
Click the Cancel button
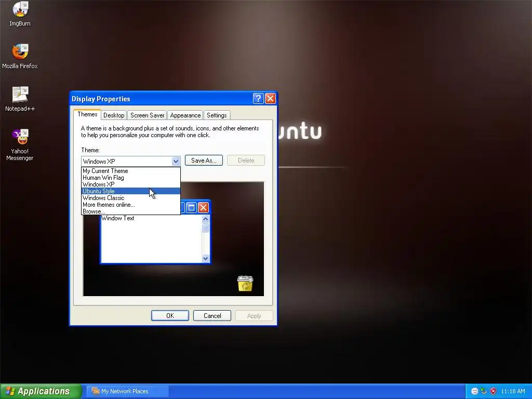coord(212,315)
